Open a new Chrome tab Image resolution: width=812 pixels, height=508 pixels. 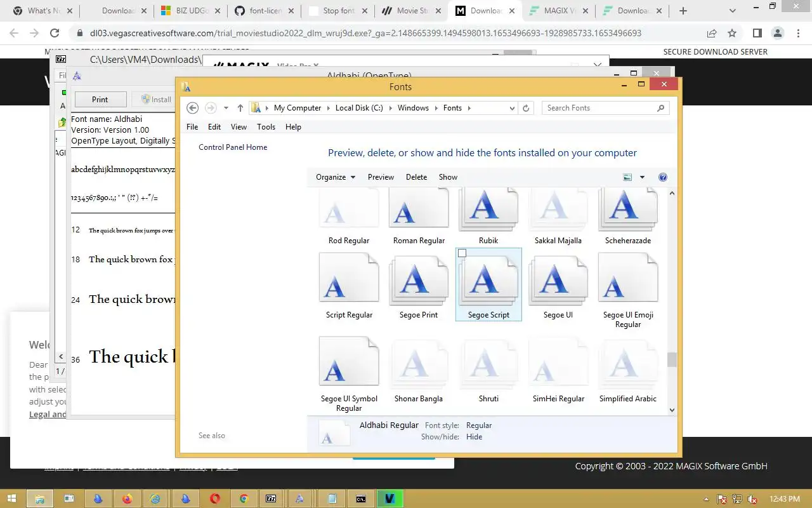click(683, 11)
